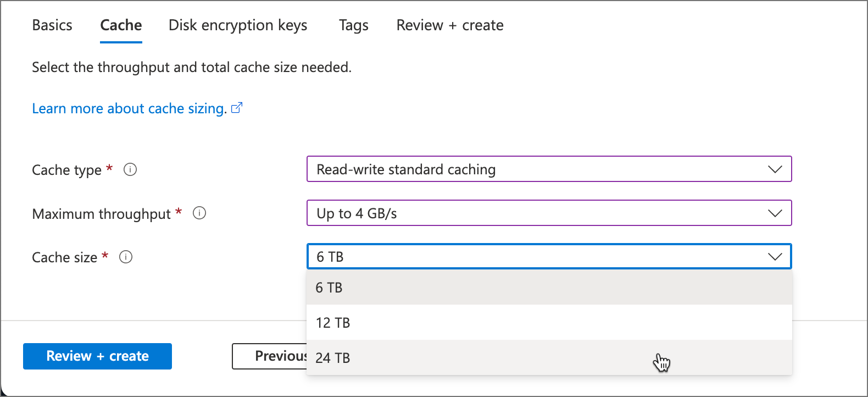Open the Disk encryption keys tab
Image resolution: width=868 pixels, height=397 pixels.
238,25
